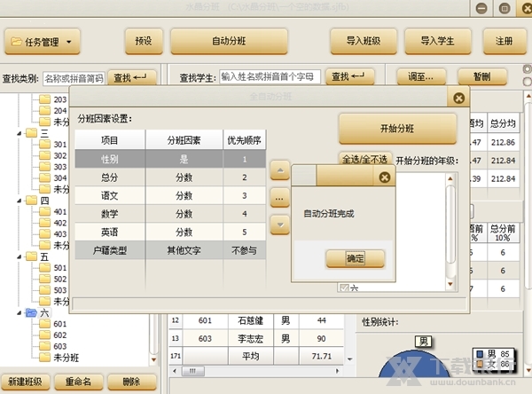Close the 全自动分班 dialog
532x394 pixels.
458,98
